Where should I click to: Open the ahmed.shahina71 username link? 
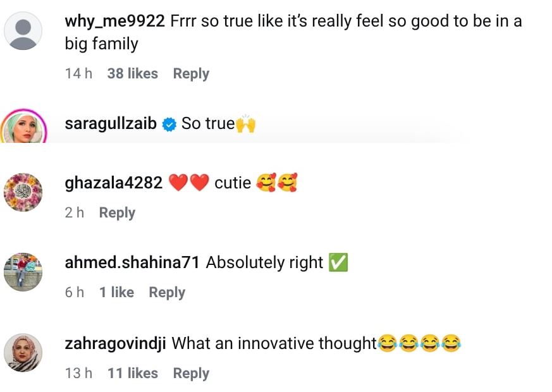133,262
